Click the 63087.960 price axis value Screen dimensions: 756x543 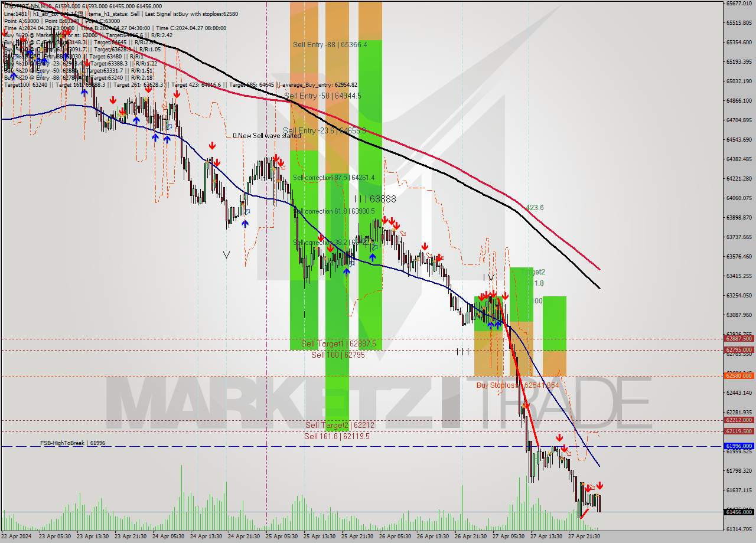tap(739, 315)
